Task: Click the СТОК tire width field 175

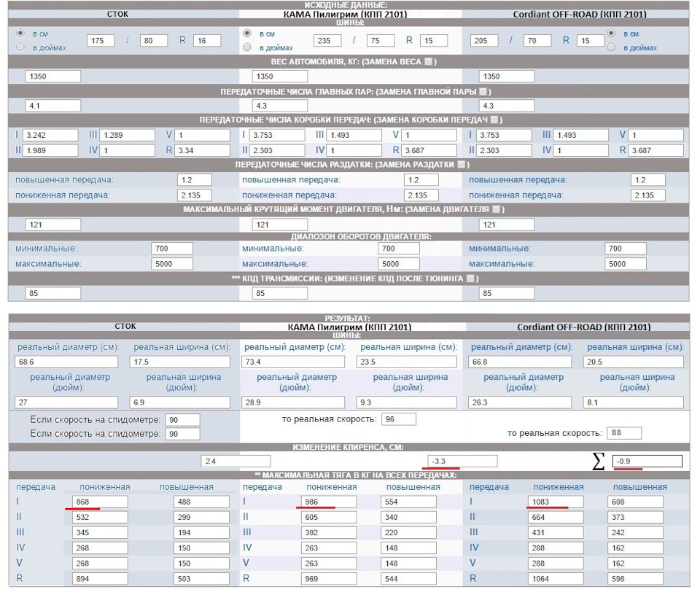Action: [x=101, y=41]
